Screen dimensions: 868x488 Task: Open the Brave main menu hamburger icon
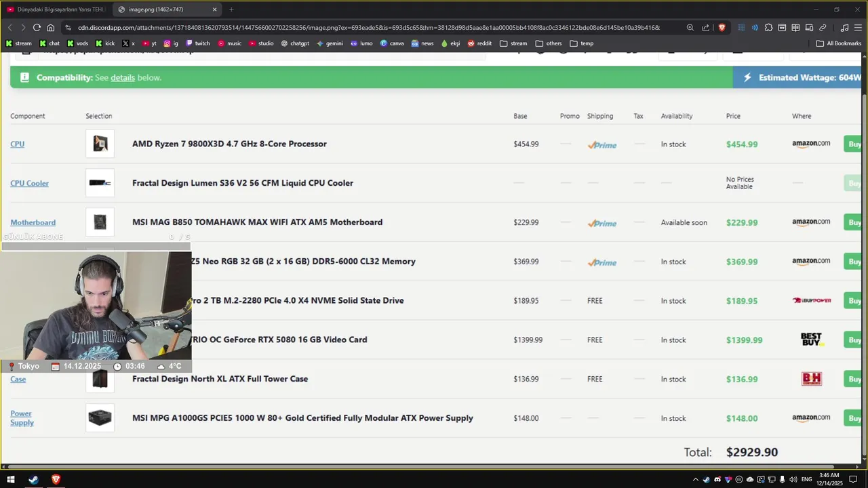pos(858,28)
